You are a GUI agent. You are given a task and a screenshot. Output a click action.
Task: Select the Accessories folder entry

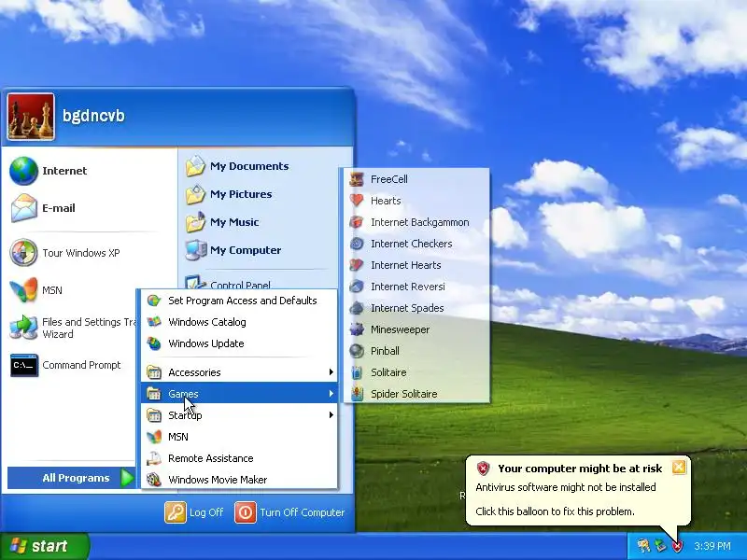[x=239, y=372]
